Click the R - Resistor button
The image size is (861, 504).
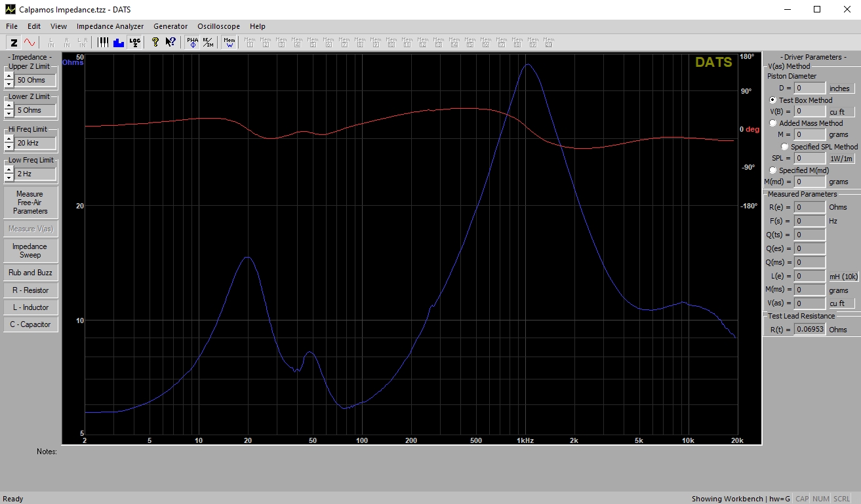(30, 290)
